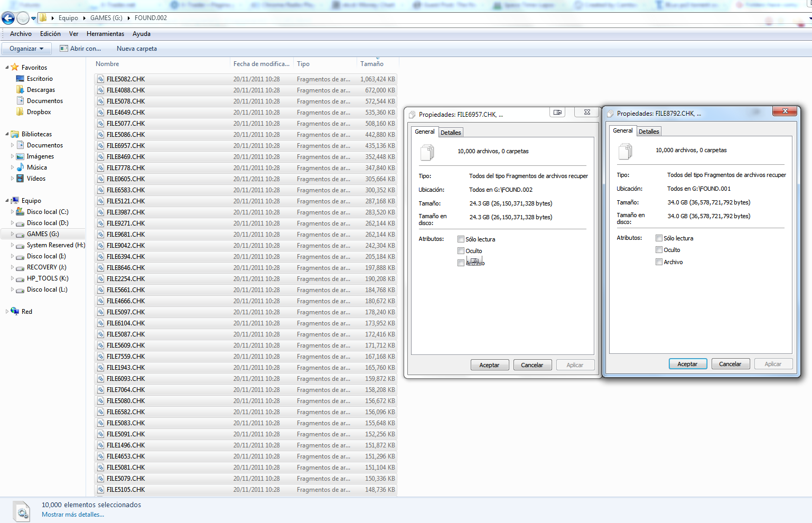Click Aceptar in FILE6957.CHK properties
Screen dimensions: 812x523
point(489,365)
